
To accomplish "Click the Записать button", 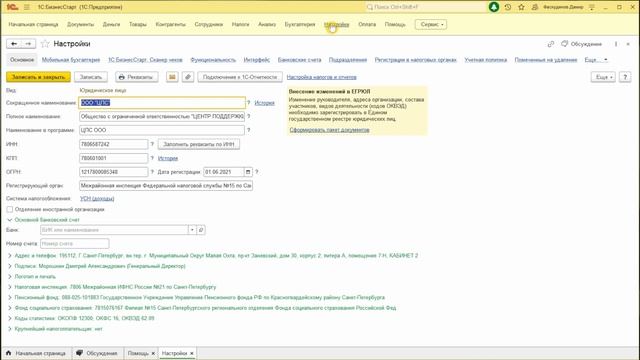I will 91,77.
